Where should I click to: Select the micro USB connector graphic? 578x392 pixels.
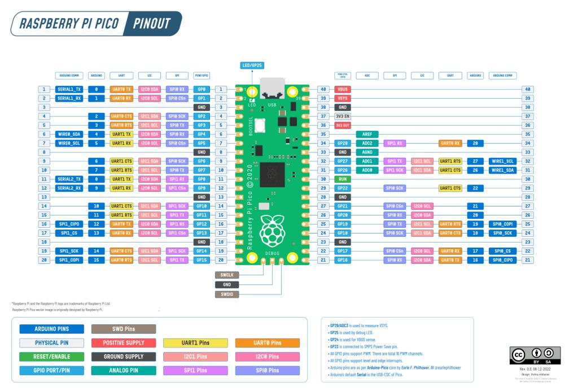coord(273,83)
